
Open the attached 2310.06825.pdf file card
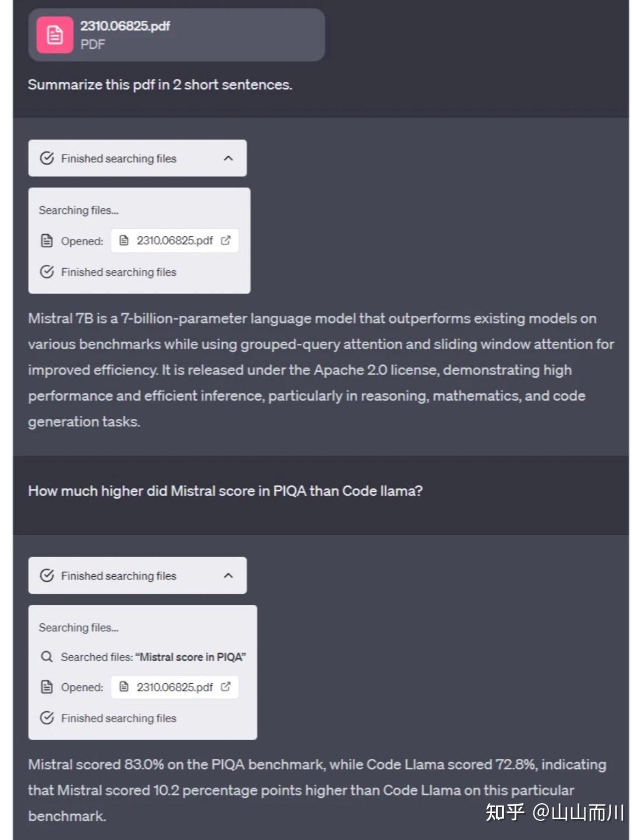[176, 35]
